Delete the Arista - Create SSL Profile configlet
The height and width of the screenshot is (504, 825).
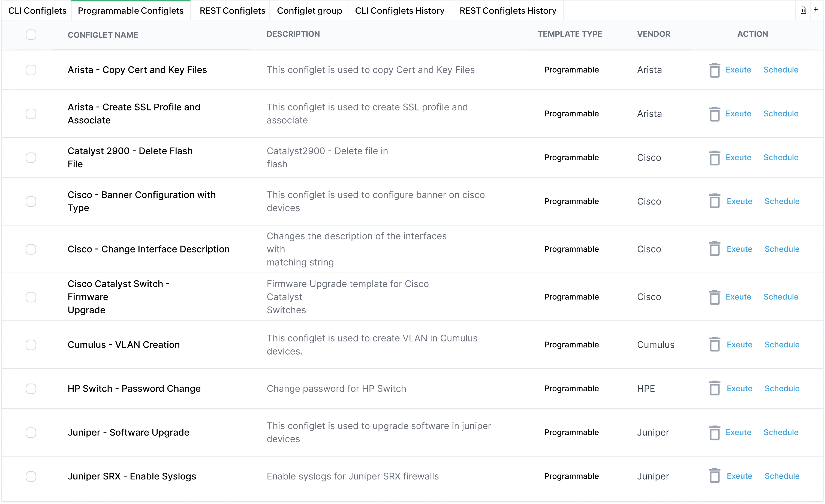click(715, 114)
